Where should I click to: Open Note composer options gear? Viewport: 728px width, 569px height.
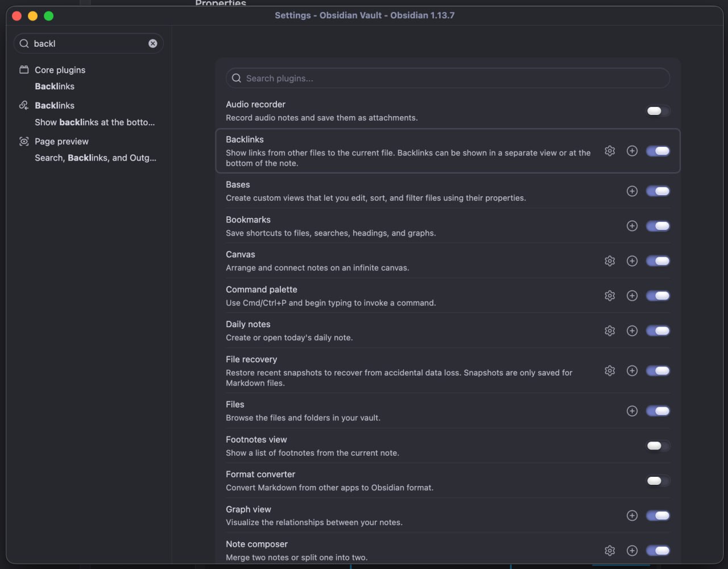point(610,550)
